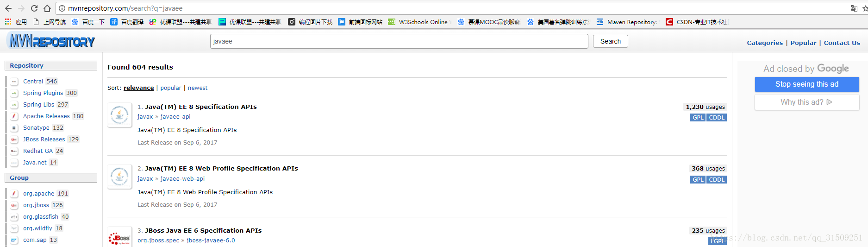Viewport: 868px width, 247px height.
Task: Click the Apache Releases feather icon
Action: (14, 116)
